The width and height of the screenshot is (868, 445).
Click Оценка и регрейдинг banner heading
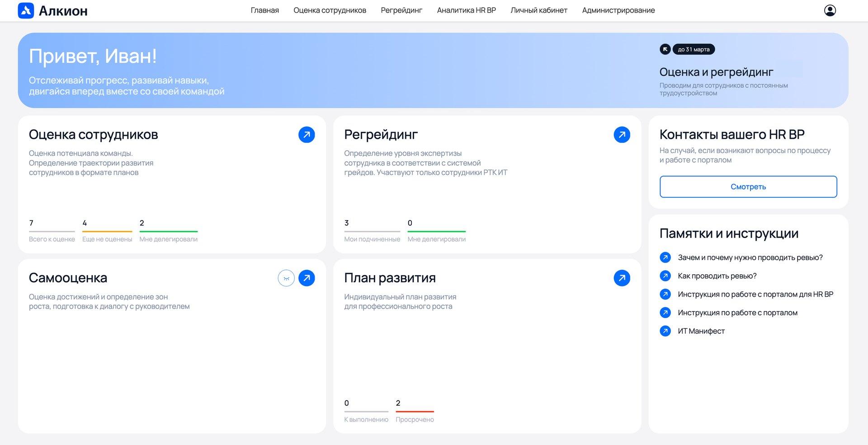716,72
